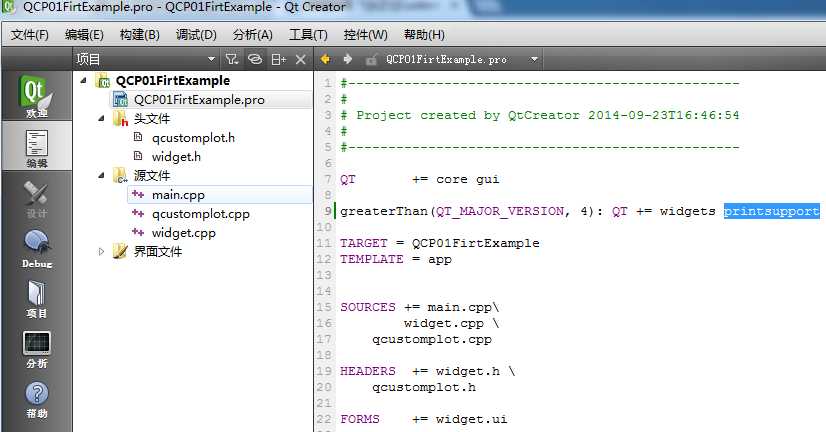Open Design mode (设计)
The height and width of the screenshot is (432, 826).
tap(36, 199)
